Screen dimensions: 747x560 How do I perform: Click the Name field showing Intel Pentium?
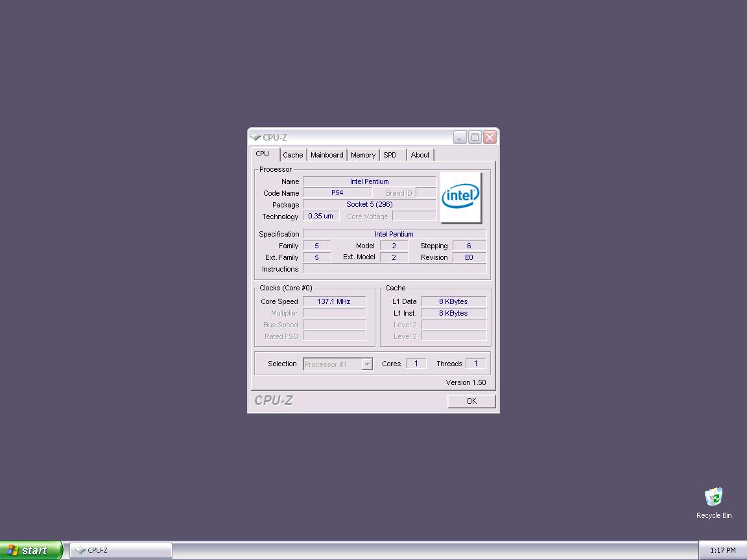click(x=369, y=181)
